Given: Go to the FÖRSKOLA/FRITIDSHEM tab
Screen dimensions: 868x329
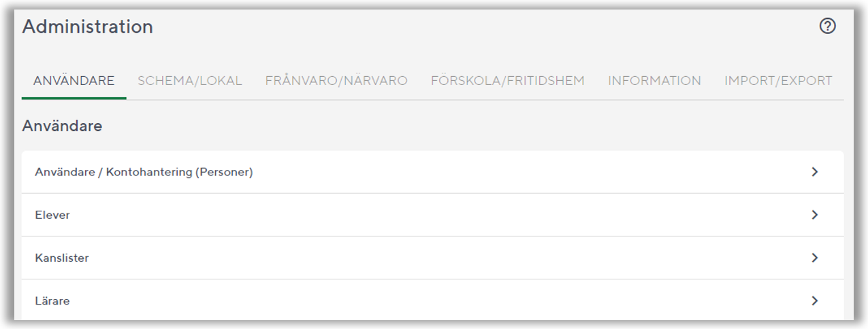Looking at the screenshot, I should pos(507,81).
